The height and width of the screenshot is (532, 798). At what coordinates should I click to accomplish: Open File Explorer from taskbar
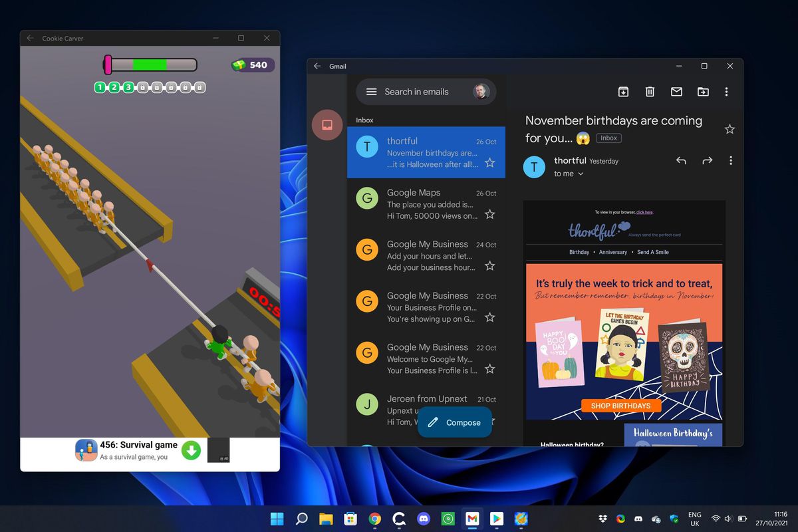click(x=326, y=519)
